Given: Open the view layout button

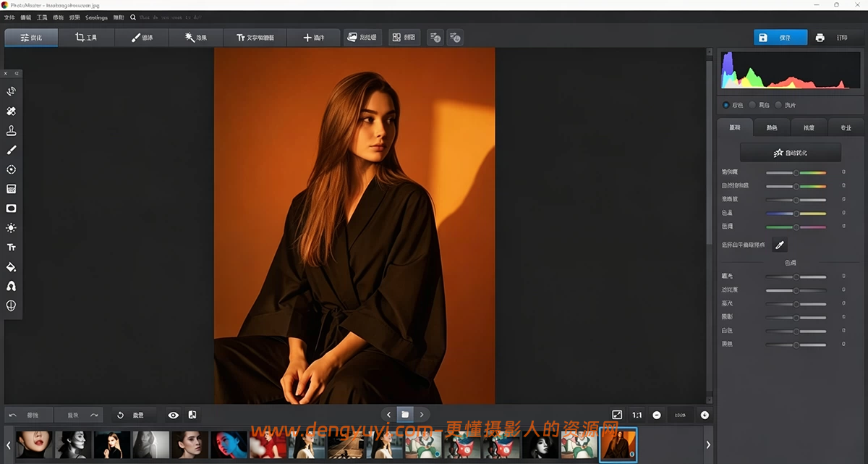Looking at the screenshot, I should [x=404, y=38].
